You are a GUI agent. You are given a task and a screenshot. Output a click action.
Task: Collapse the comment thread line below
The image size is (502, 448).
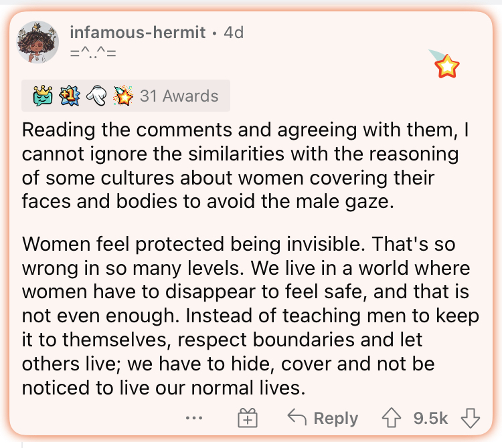22,445
